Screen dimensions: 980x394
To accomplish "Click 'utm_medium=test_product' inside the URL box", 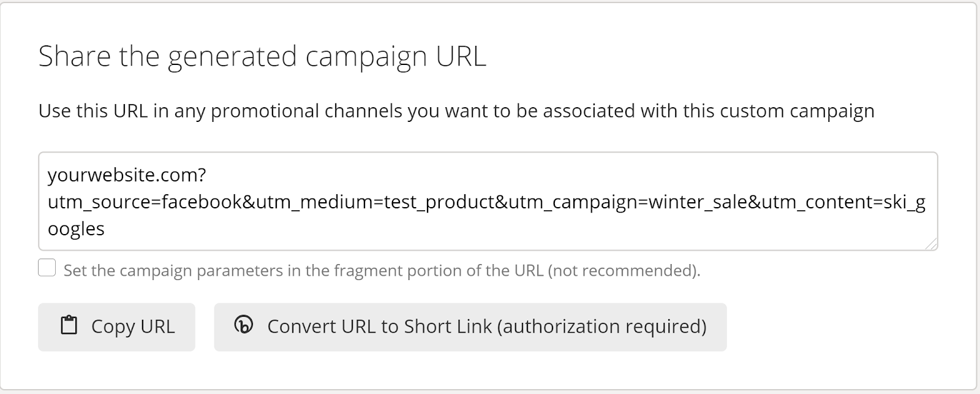I will (x=372, y=202).
